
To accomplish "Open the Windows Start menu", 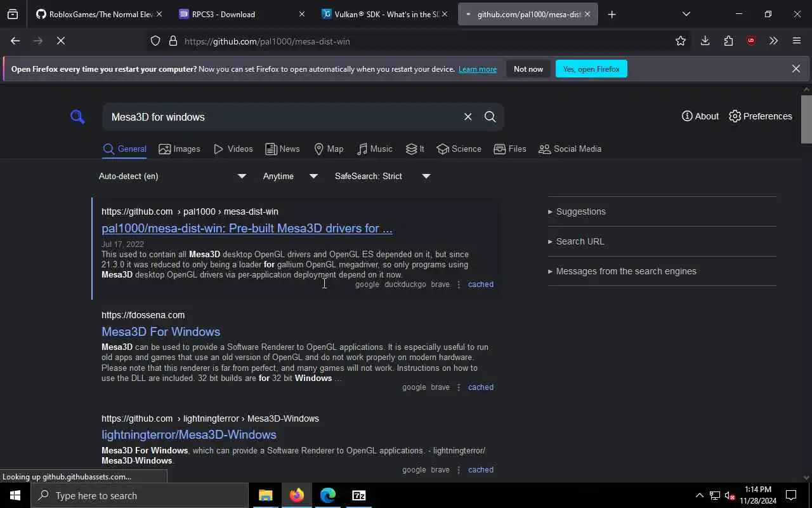I will [15, 495].
